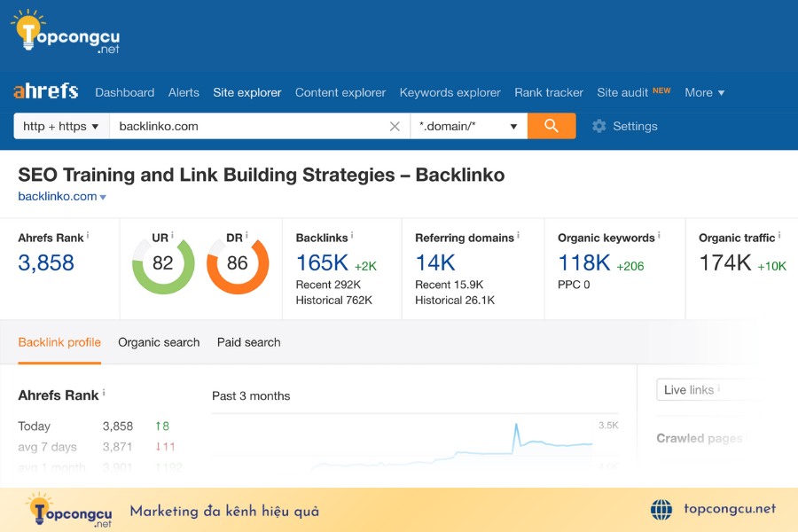Image resolution: width=798 pixels, height=532 pixels.
Task: Expand the backlinko.com URL dropdown arrow
Action: pyautogui.click(x=103, y=197)
